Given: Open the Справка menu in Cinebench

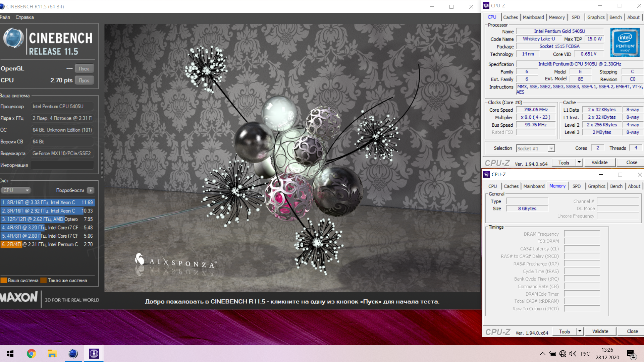Looking at the screenshot, I should click(x=25, y=17).
